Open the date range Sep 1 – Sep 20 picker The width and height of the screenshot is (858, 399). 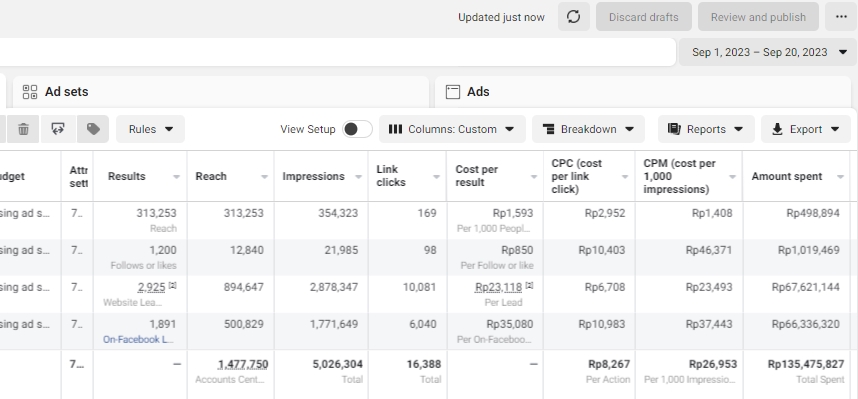[x=768, y=53]
